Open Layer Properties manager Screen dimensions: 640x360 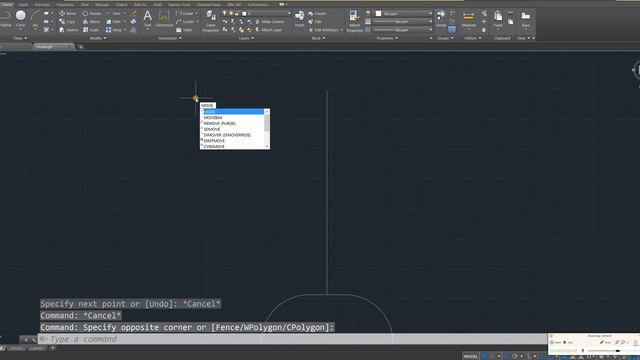211,21
